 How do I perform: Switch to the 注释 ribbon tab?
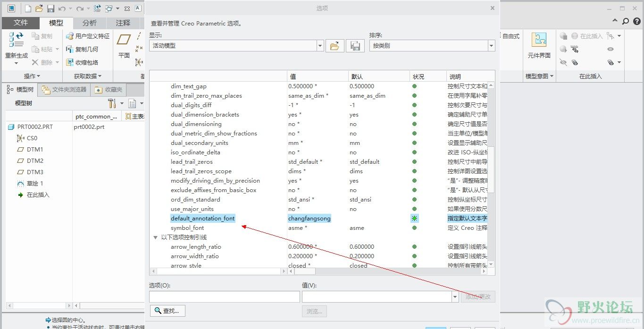click(123, 23)
